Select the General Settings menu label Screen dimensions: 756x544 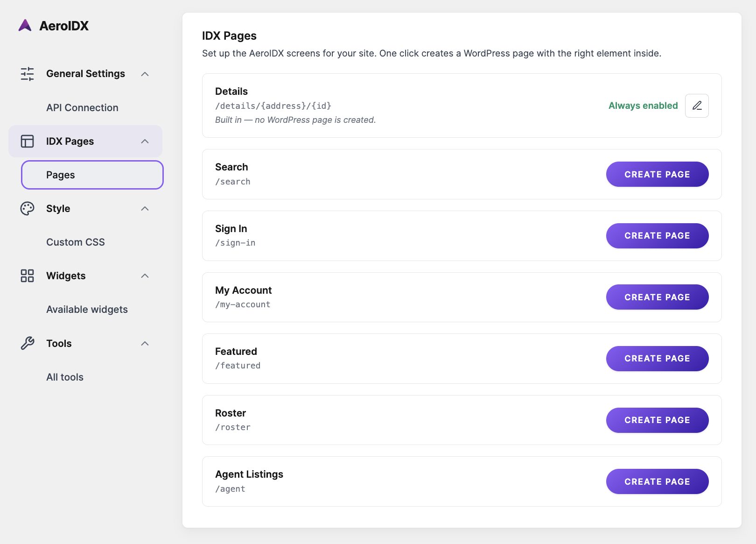coord(85,74)
